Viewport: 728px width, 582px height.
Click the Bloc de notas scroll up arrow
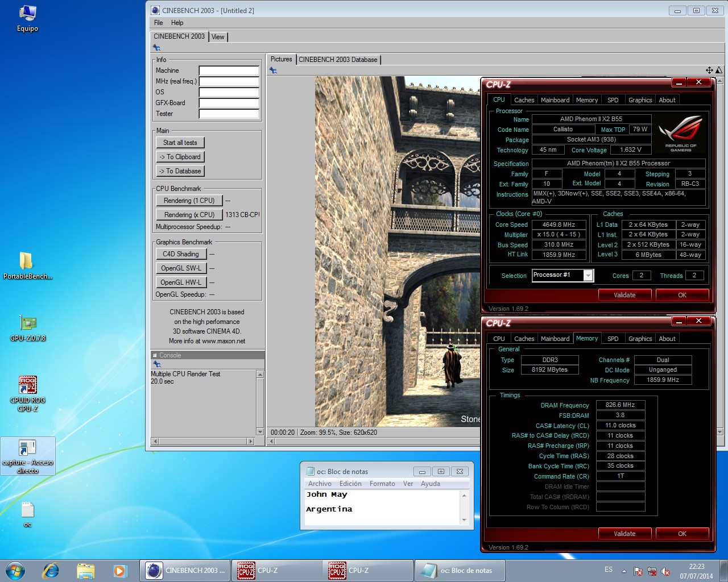coord(464,496)
